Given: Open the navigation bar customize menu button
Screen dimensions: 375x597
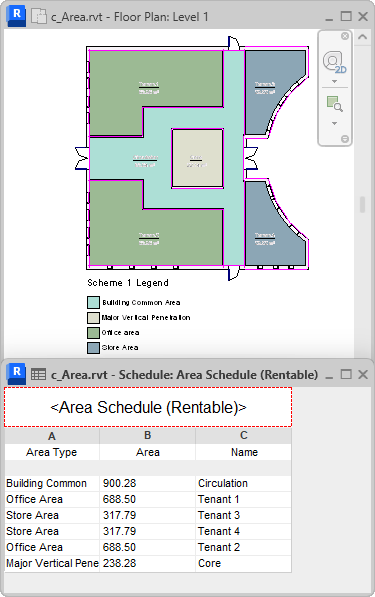Looking at the screenshot, I should point(345,139).
